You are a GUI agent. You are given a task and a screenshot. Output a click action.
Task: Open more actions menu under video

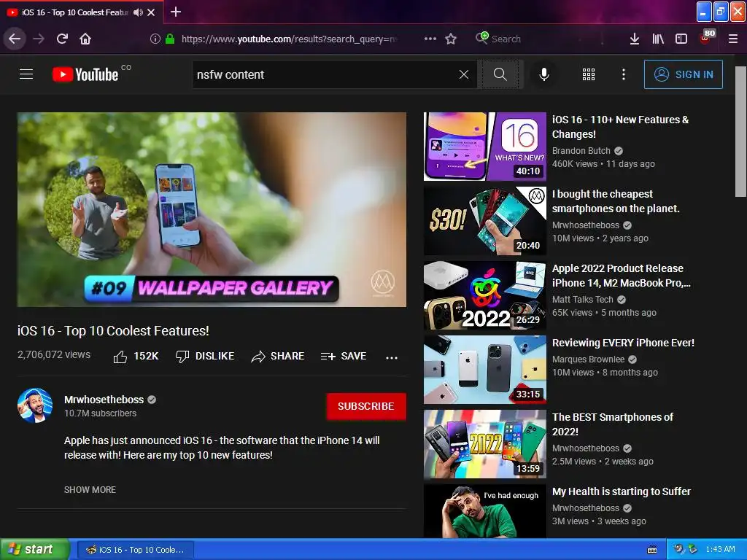(x=392, y=357)
